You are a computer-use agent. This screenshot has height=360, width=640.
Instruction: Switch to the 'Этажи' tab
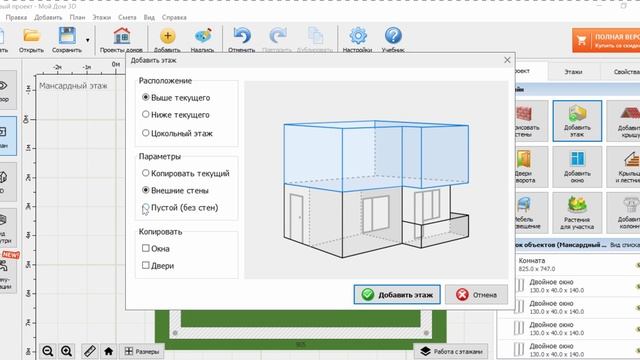coord(573,72)
